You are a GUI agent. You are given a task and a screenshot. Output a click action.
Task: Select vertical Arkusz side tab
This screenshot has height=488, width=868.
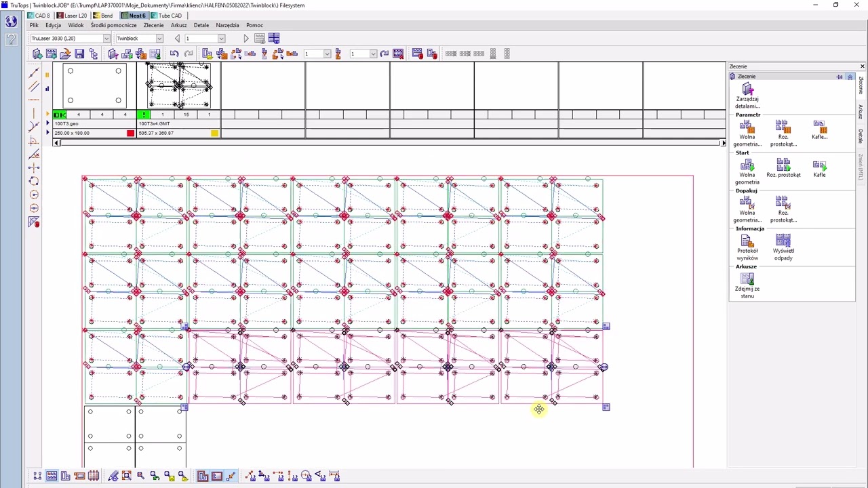(861, 111)
